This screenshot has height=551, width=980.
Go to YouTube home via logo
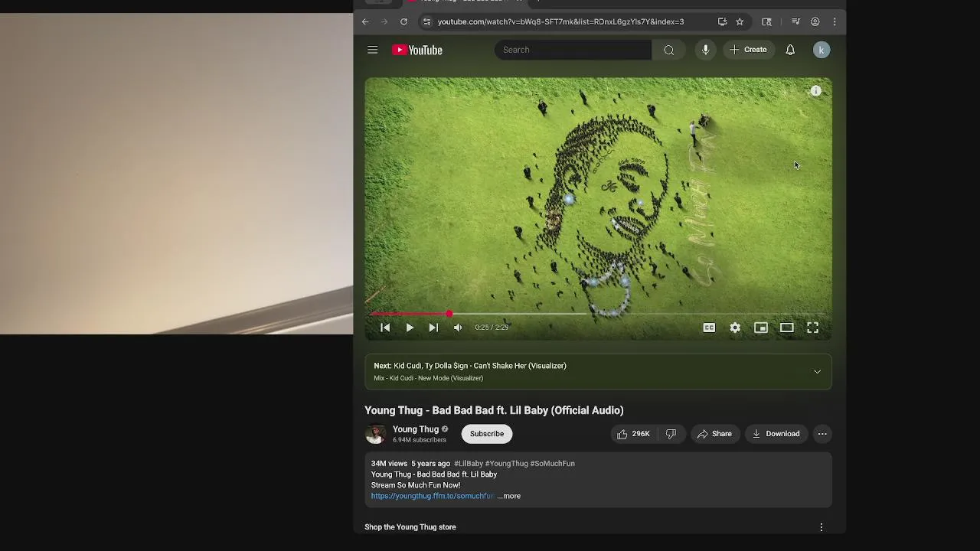(417, 50)
